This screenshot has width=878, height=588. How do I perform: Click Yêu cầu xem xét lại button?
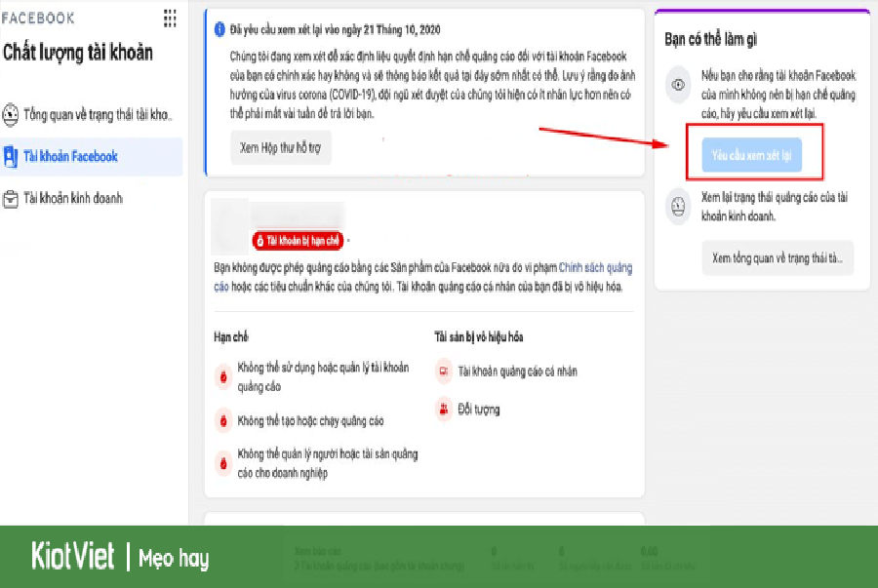click(751, 155)
